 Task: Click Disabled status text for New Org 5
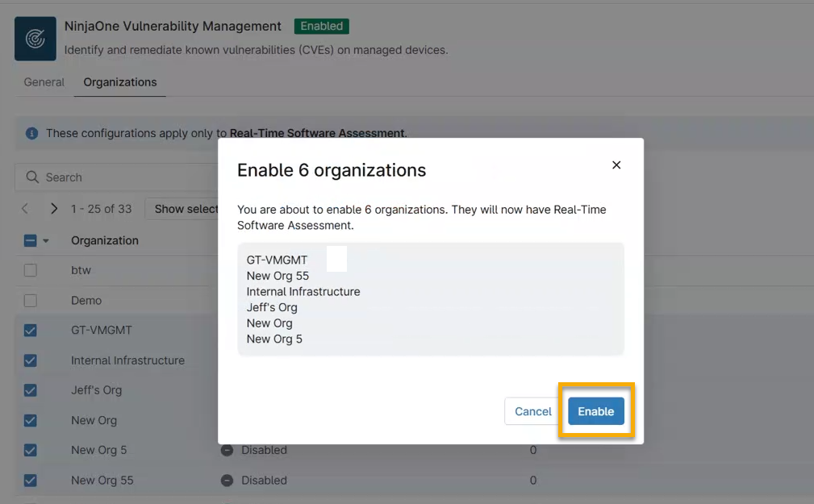(264, 450)
